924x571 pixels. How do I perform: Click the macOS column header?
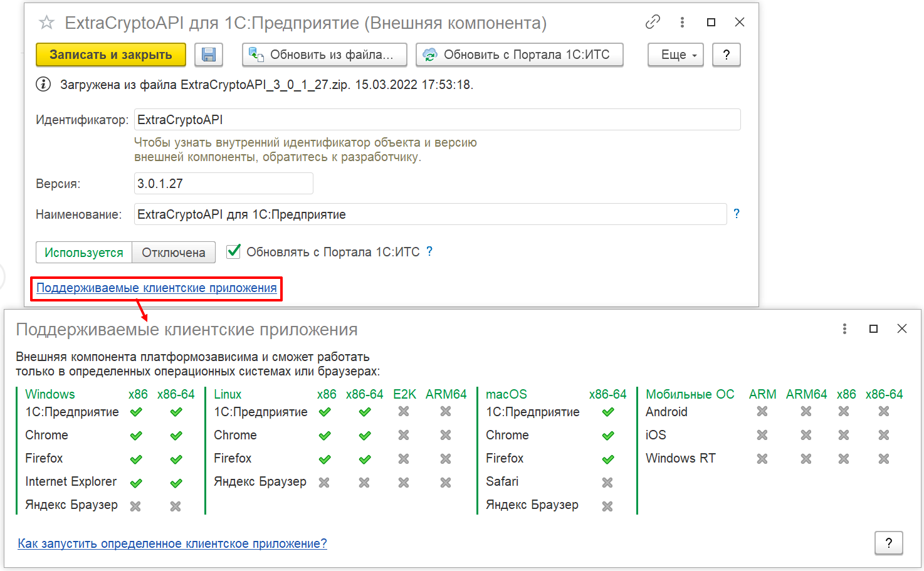pyautogui.click(x=507, y=394)
